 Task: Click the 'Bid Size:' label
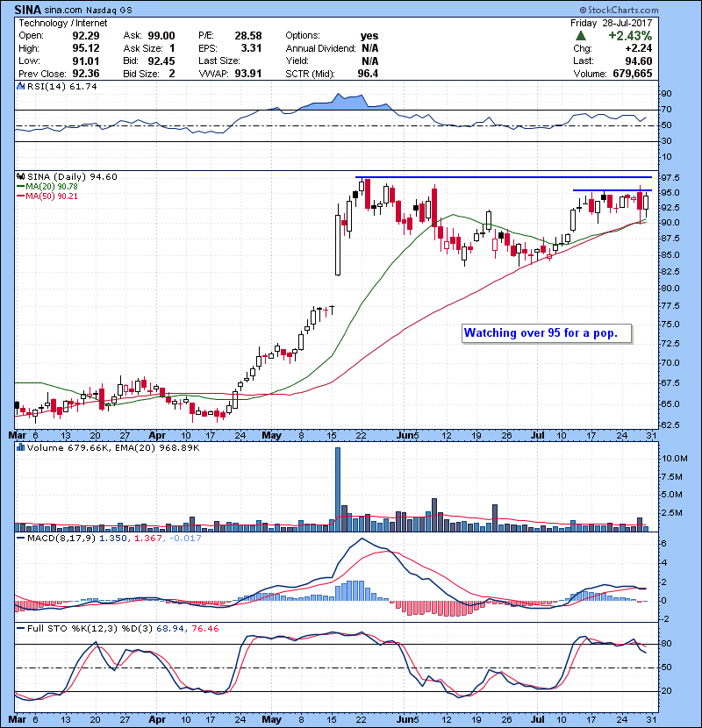click(x=140, y=74)
